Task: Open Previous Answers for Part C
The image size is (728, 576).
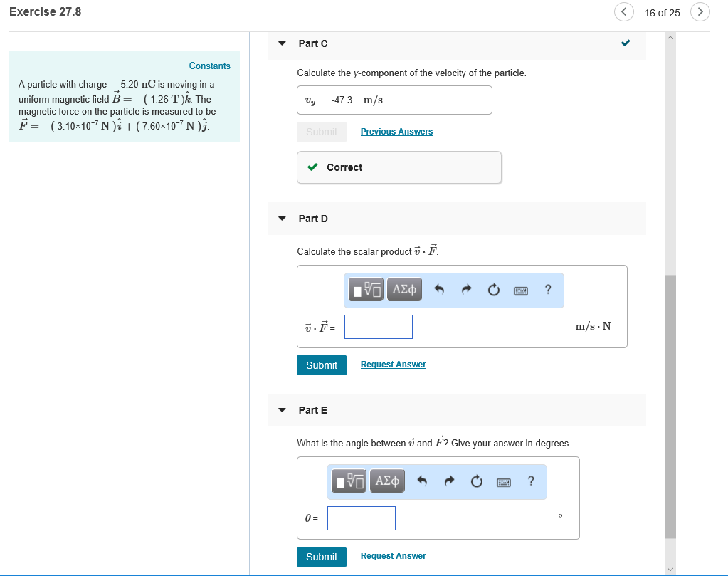Action: point(396,131)
